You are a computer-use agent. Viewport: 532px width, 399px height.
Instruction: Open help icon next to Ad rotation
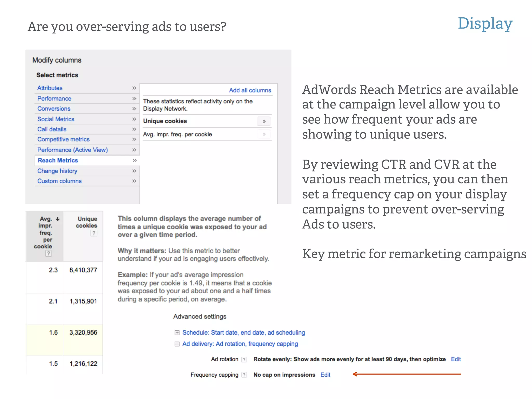point(244,360)
